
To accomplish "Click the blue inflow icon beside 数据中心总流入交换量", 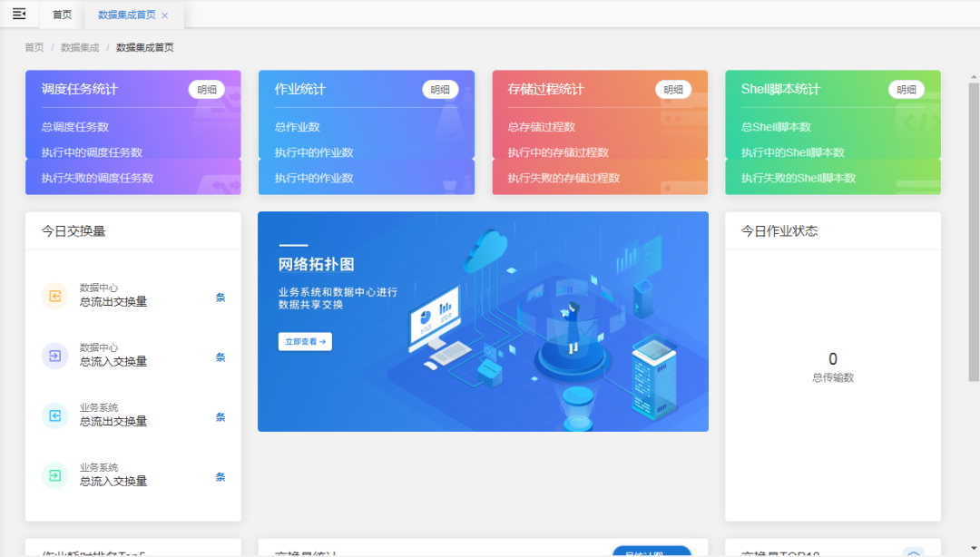I will coord(54,356).
